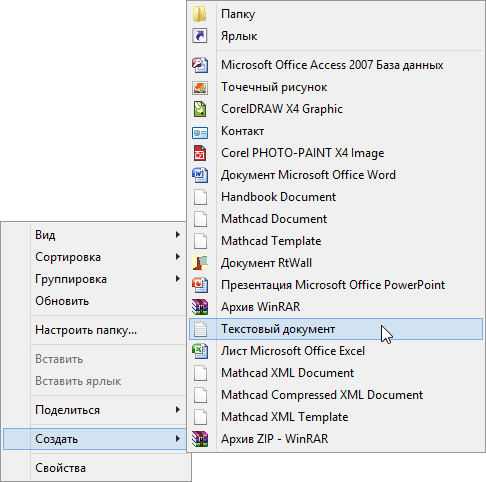Viewport: 486px width, 482px height.
Task: Click the WinRAR icon for Архив ZIP
Action: [x=200, y=439]
